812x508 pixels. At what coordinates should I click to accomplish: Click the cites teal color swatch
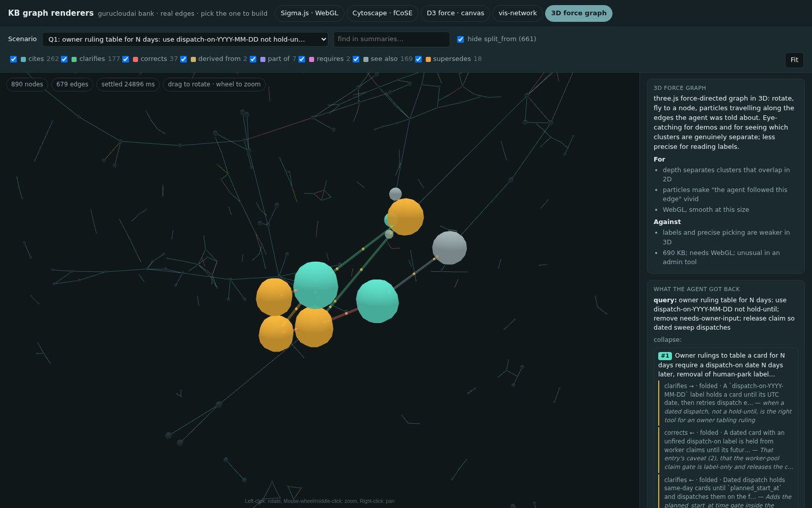tap(23, 59)
